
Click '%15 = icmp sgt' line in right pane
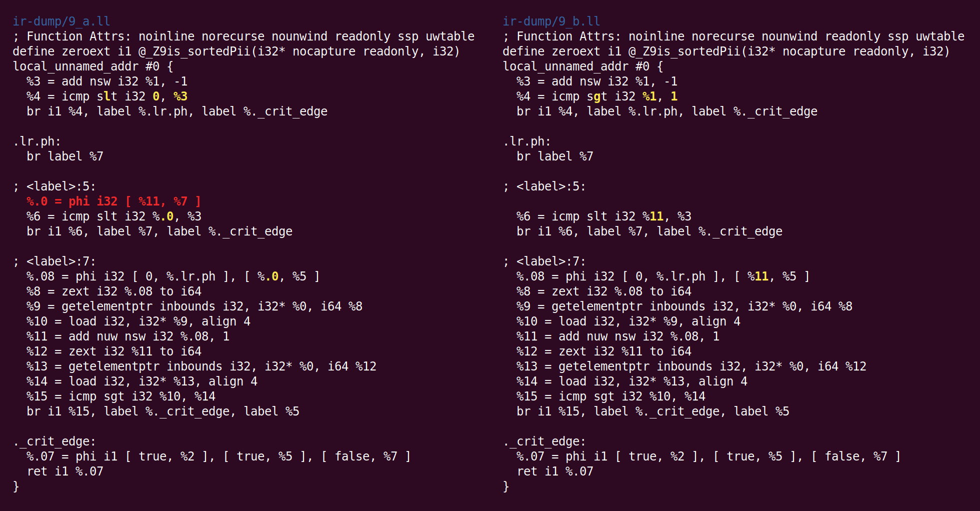[611, 396]
